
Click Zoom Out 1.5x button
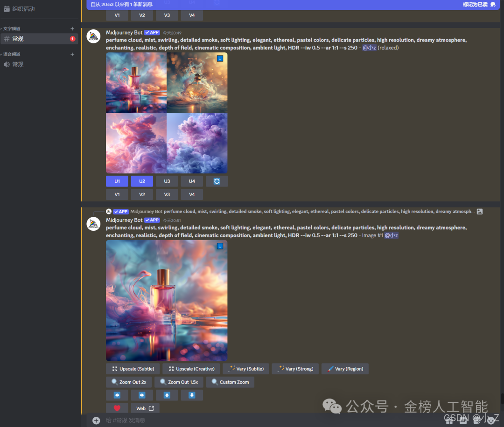(179, 382)
